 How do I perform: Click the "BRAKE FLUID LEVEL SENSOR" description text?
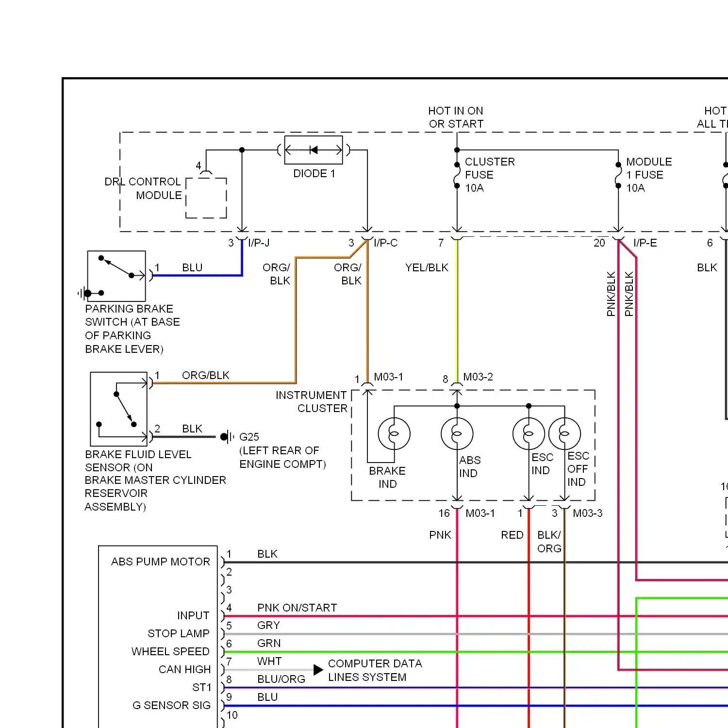[x=155, y=480]
